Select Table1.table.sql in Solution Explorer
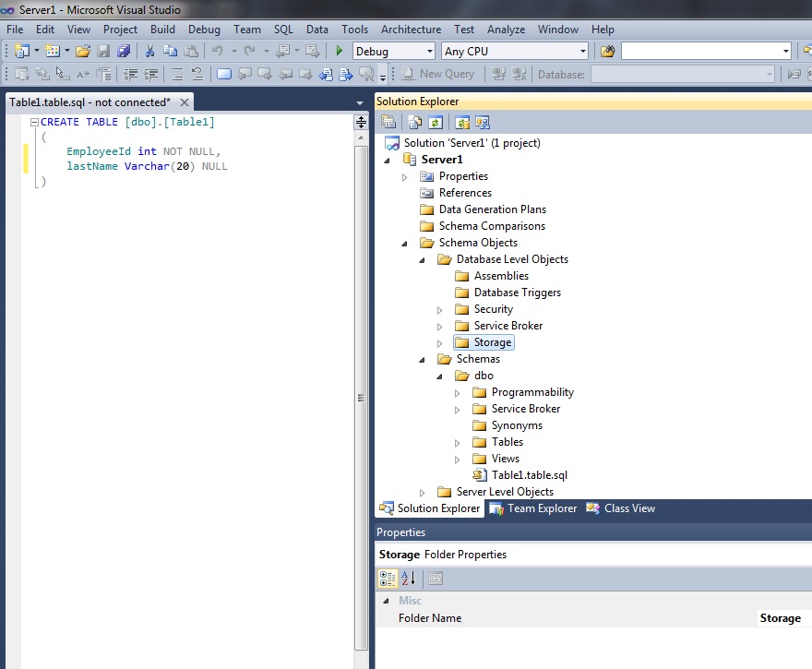 pyautogui.click(x=530, y=475)
